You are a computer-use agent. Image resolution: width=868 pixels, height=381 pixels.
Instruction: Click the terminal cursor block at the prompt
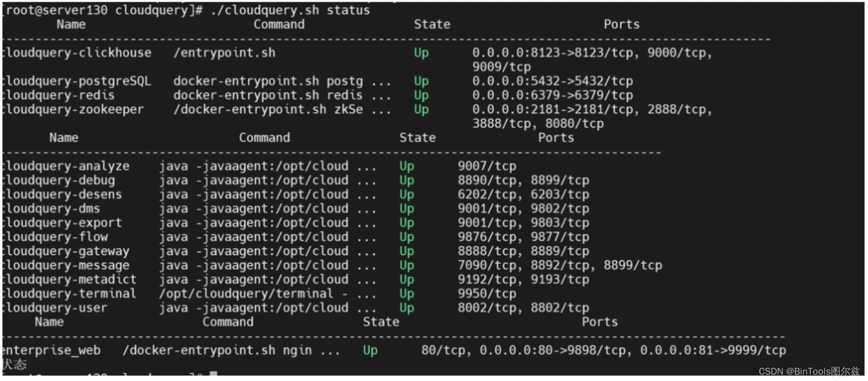213,375
